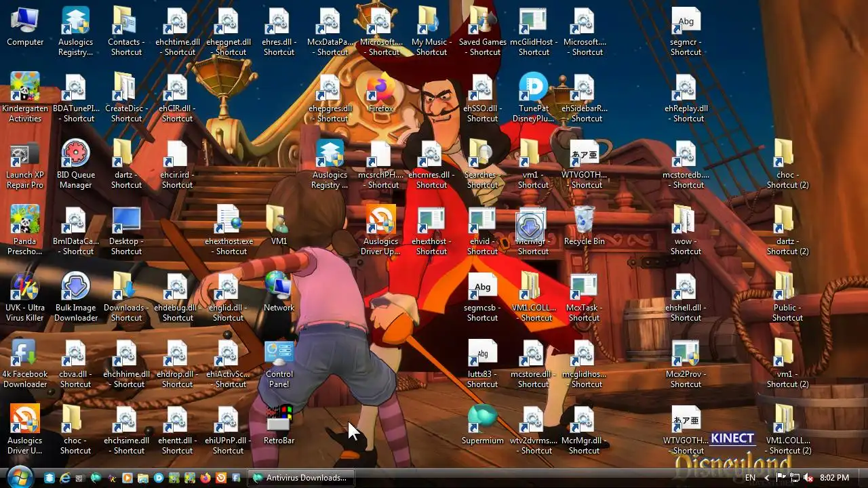Launch Supermium from the desktop

click(482, 426)
